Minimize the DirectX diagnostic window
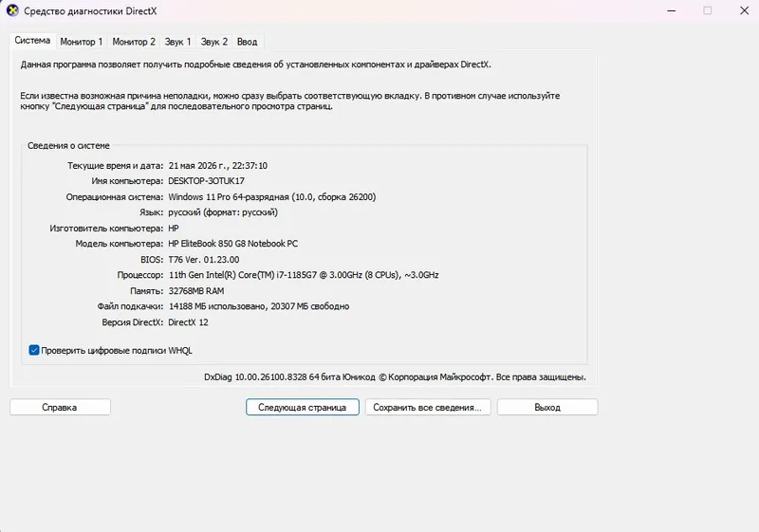 point(671,10)
